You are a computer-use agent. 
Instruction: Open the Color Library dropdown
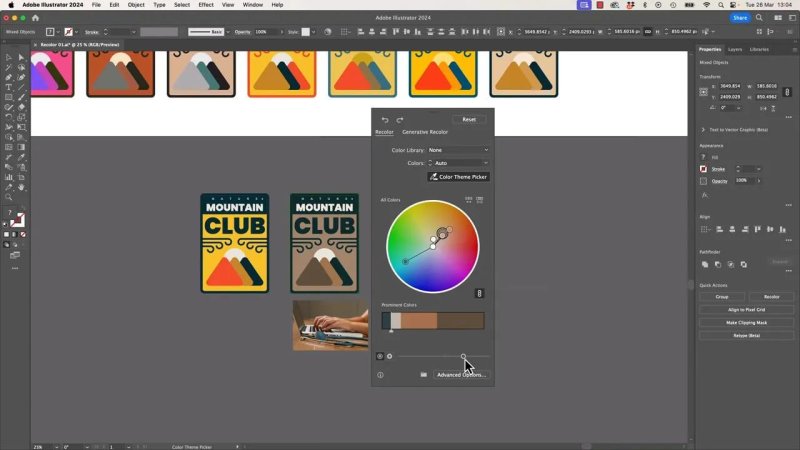(458, 150)
